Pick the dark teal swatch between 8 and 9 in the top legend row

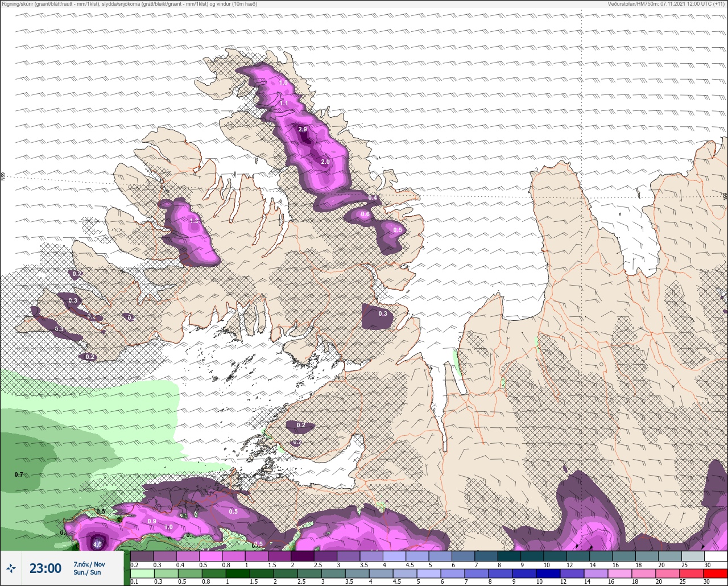(x=509, y=556)
